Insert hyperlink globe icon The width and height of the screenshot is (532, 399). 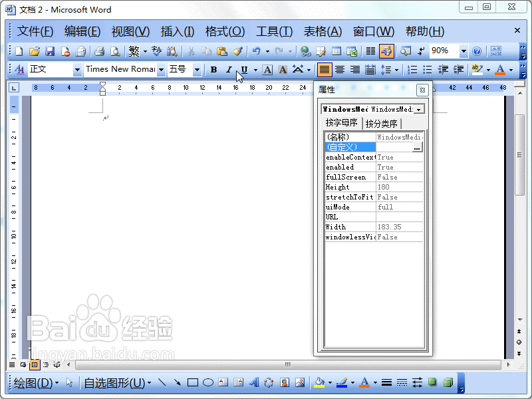coord(306,51)
